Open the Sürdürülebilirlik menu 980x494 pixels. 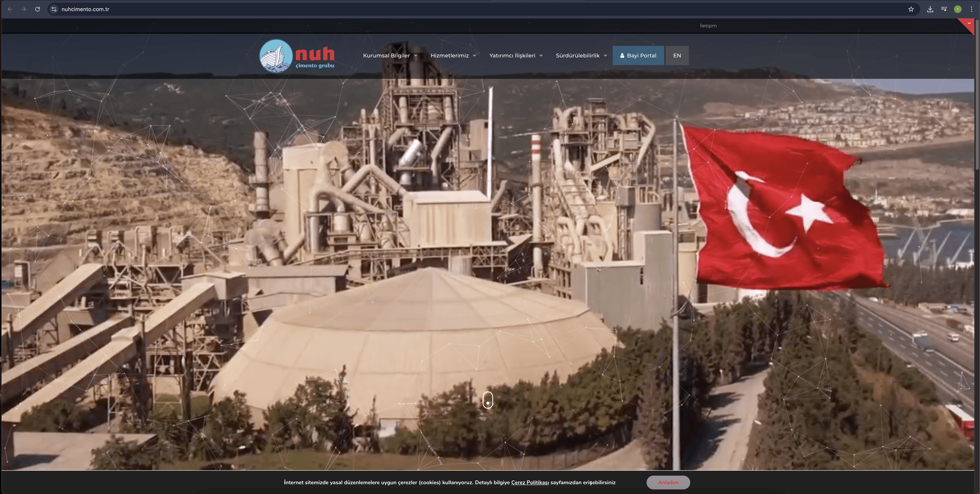pyautogui.click(x=581, y=55)
